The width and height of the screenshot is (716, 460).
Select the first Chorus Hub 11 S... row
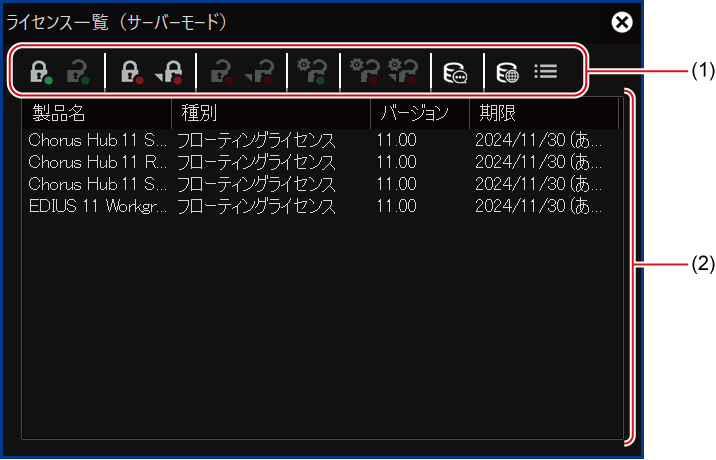(322, 140)
